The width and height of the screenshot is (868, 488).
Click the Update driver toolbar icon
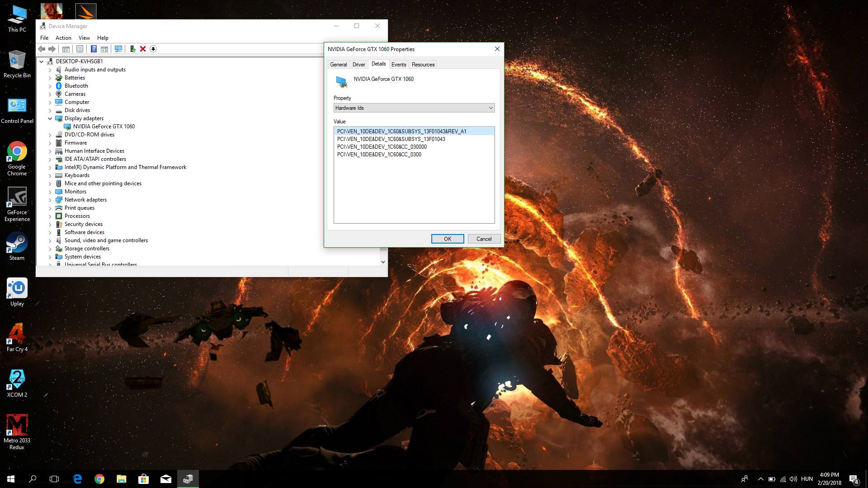click(132, 49)
